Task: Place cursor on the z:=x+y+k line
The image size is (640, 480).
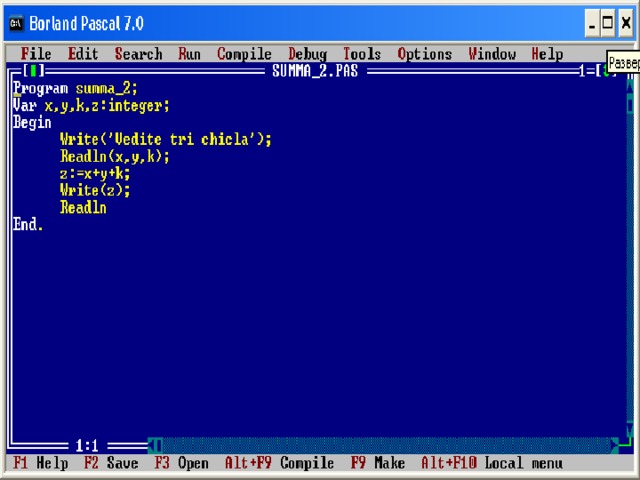Action: (x=95, y=173)
